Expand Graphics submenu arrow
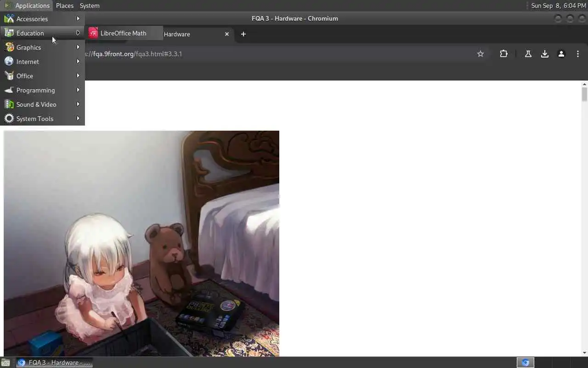588x368 pixels. pos(78,47)
